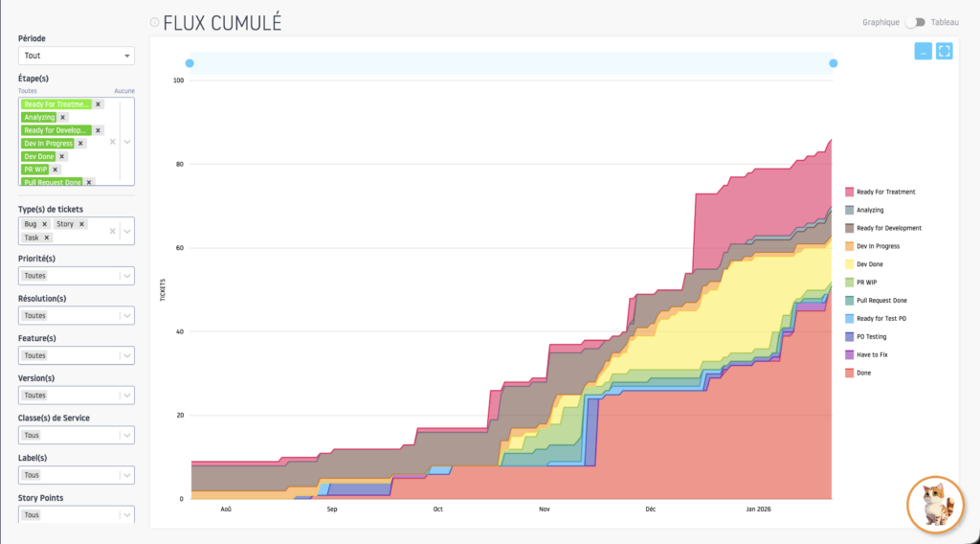Viewport: 980px width, 544px height.
Task: Switch the Graphique/Tableau toggle
Action: click(x=915, y=22)
